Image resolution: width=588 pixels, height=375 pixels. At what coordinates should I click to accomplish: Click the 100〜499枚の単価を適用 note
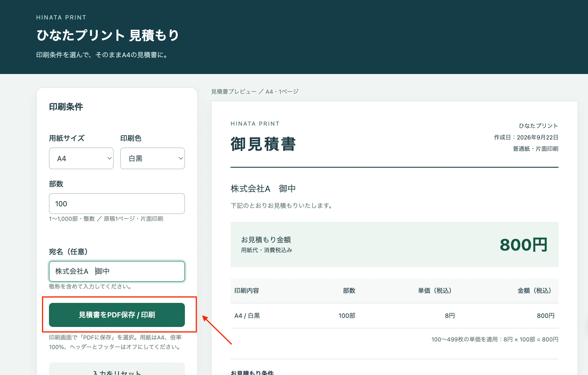(x=495, y=339)
